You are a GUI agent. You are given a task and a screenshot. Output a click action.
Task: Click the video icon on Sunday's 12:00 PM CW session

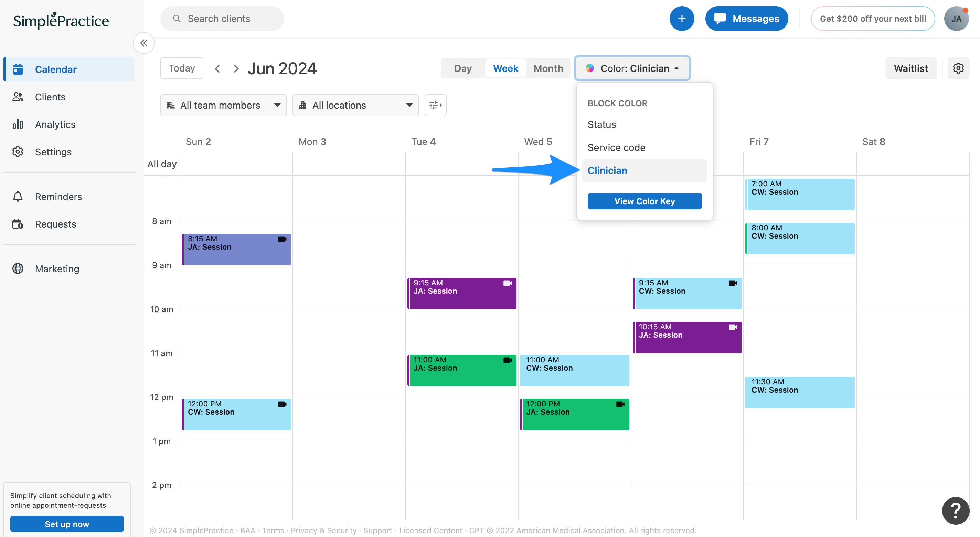coord(282,404)
